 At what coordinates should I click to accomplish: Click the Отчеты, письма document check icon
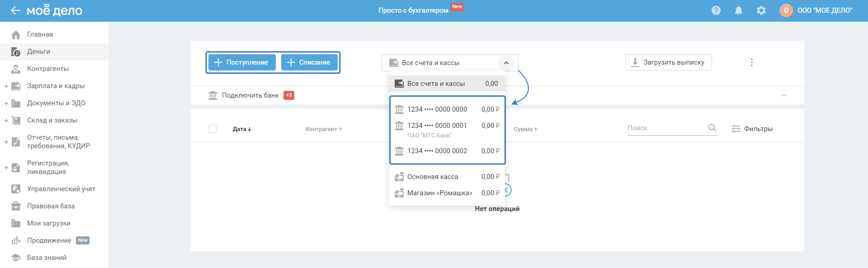pyautogui.click(x=16, y=141)
